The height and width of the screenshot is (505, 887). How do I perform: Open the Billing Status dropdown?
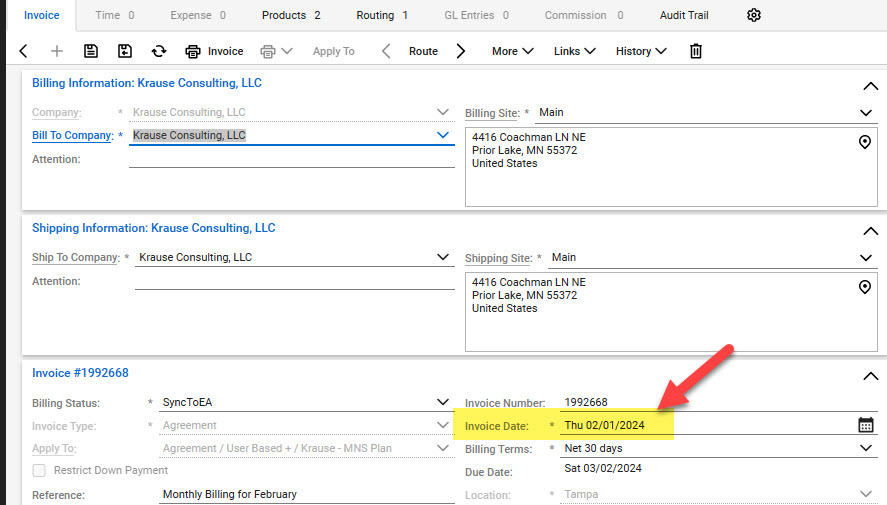[x=443, y=402]
